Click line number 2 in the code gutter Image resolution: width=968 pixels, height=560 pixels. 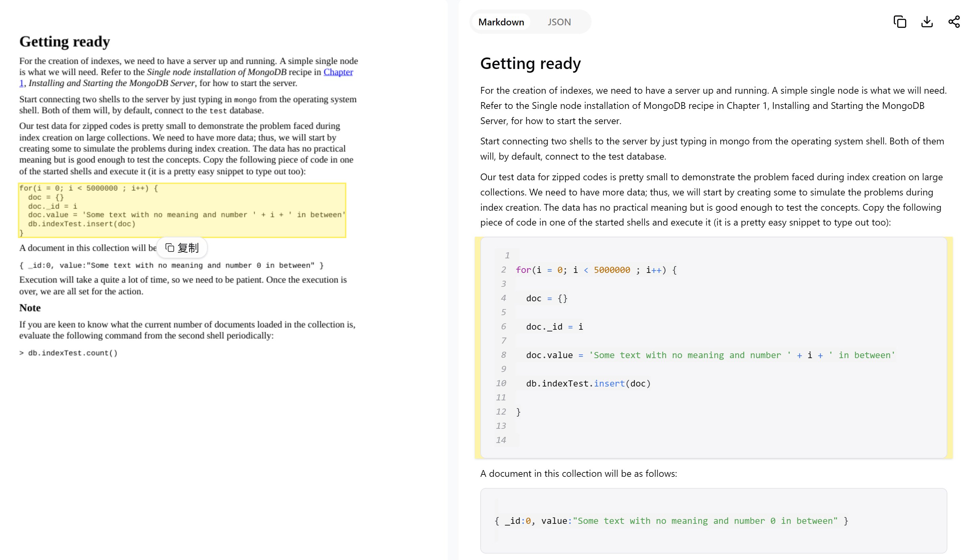503,270
